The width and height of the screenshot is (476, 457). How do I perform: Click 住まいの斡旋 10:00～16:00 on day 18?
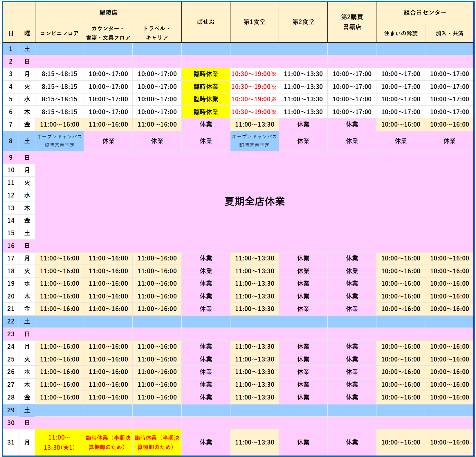click(x=401, y=271)
